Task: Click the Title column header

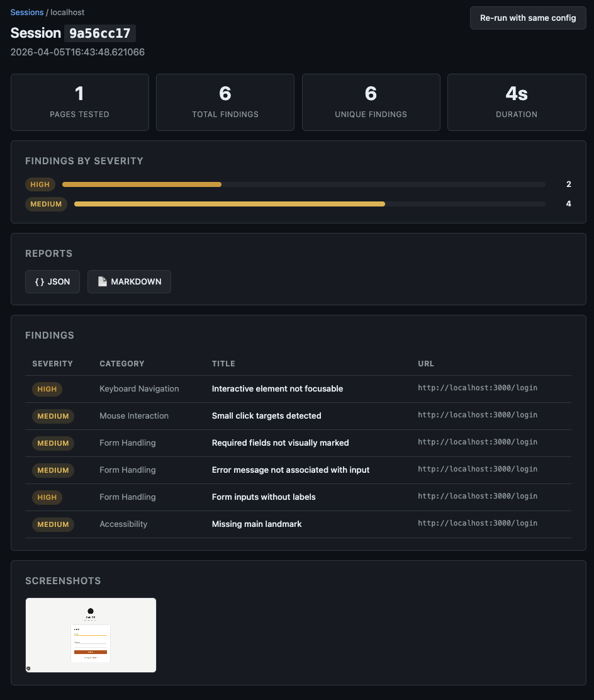Action: coord(223,364)
